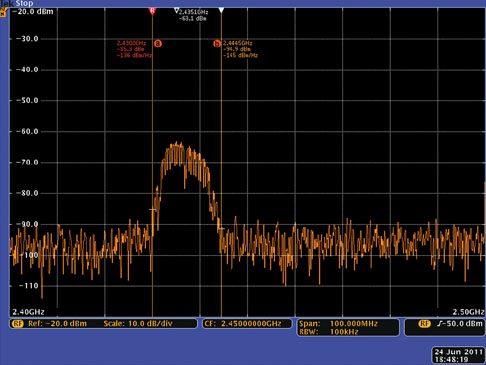Viewport: 486px width, 365px height.
Task: Click the RBW: 100kHz readout
Action: point(329,332)
